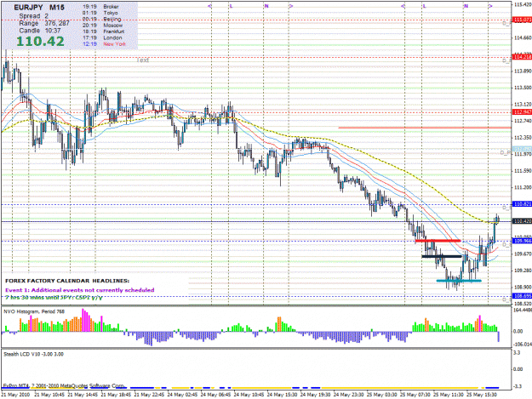Viewport: 532px width, 399px height.
Task: Select the 24 May 15:30 time label
Action: (283, 395)
